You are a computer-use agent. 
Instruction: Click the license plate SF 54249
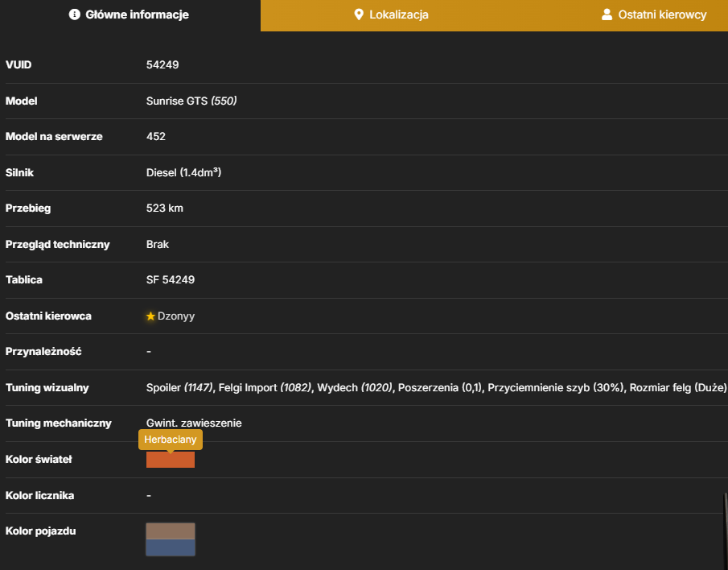171,279
